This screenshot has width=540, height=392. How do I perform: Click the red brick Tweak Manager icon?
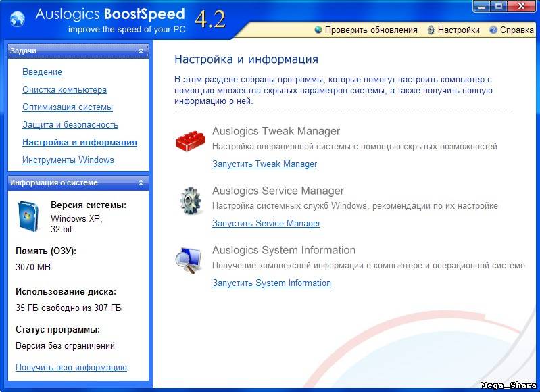coord(191,141)
